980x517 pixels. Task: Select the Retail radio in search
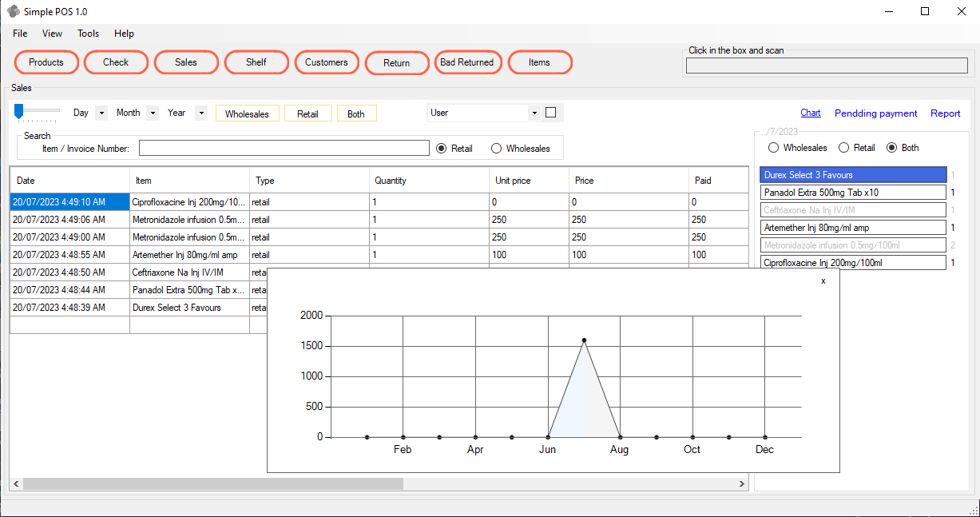pos(441,149)
